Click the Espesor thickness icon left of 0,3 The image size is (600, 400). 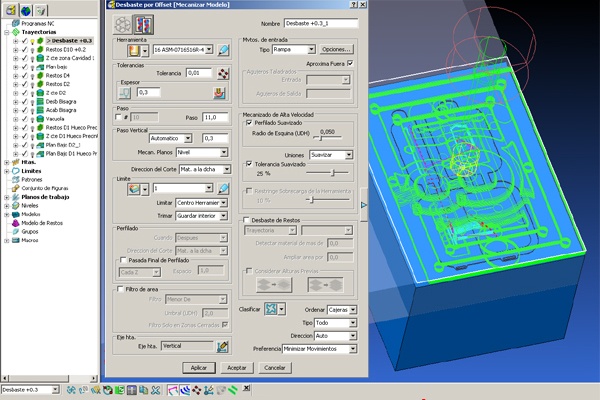(x=125, y=92)
